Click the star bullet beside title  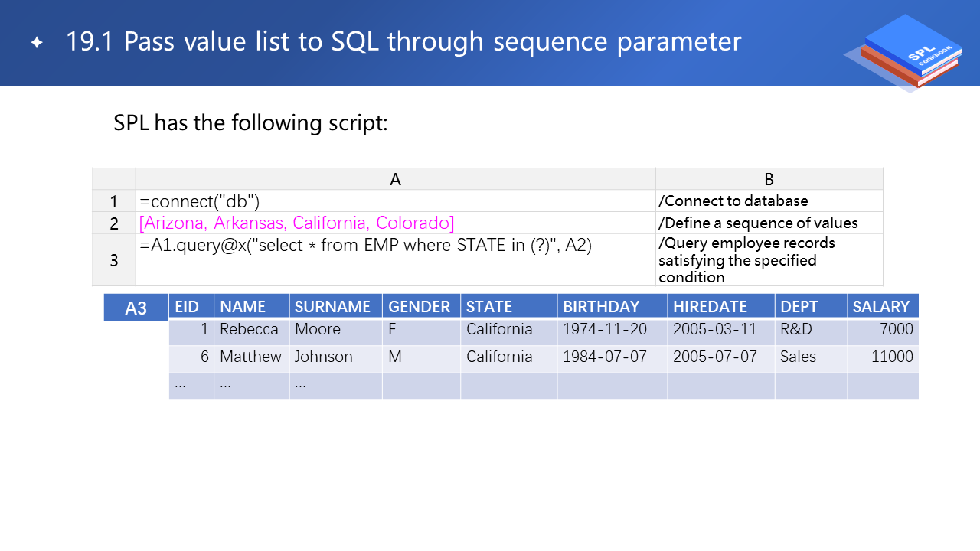click(36, 43)
